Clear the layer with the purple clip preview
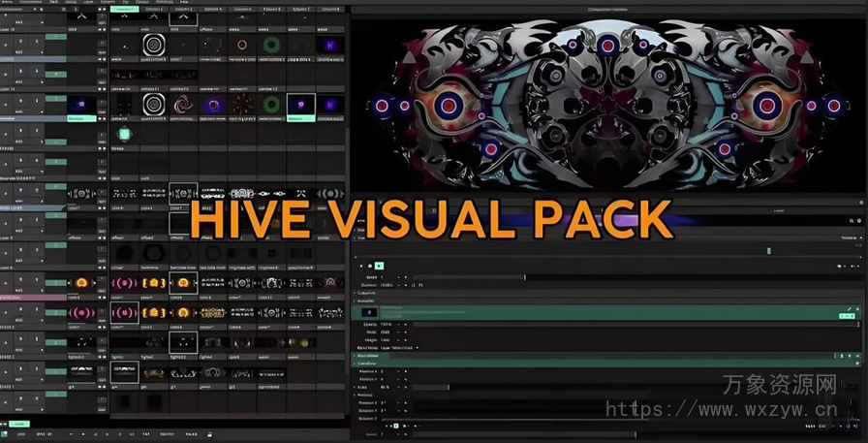Viewport: 868px width, 443px height. 6,104
